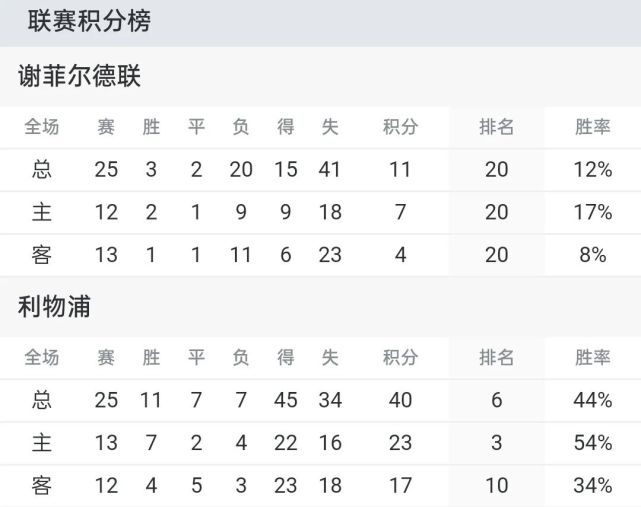The height and width of the screenshot is (507, 641).
Task: Select 客 row label under 谢菲尔德联
Action: pyautogui.click(x=42, y=255)
